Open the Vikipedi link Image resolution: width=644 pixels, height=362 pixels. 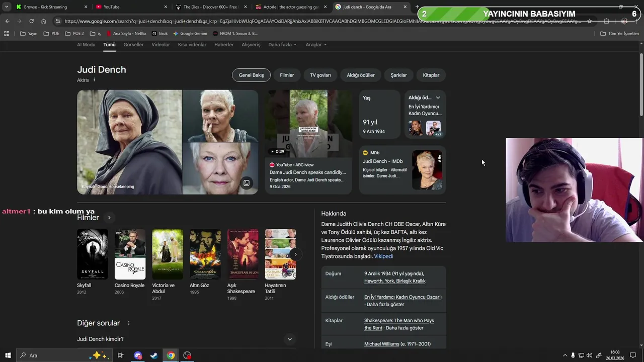click(383, 256)
